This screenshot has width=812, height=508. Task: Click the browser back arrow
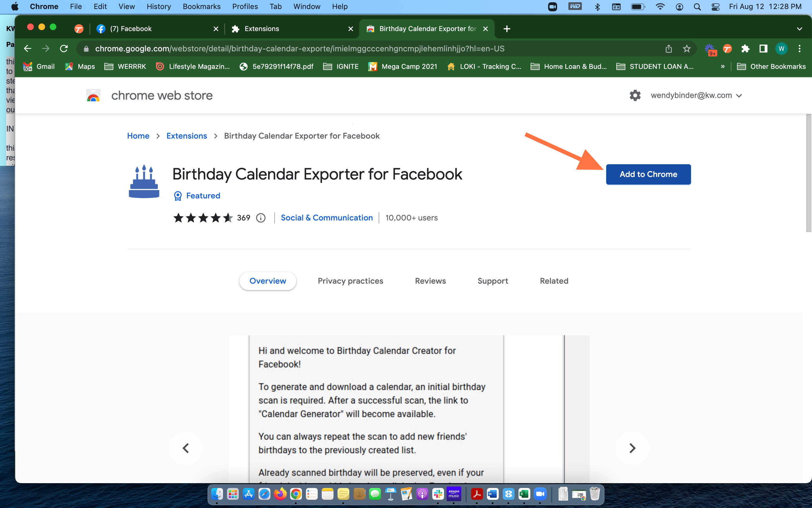click(x=28, y=49)
